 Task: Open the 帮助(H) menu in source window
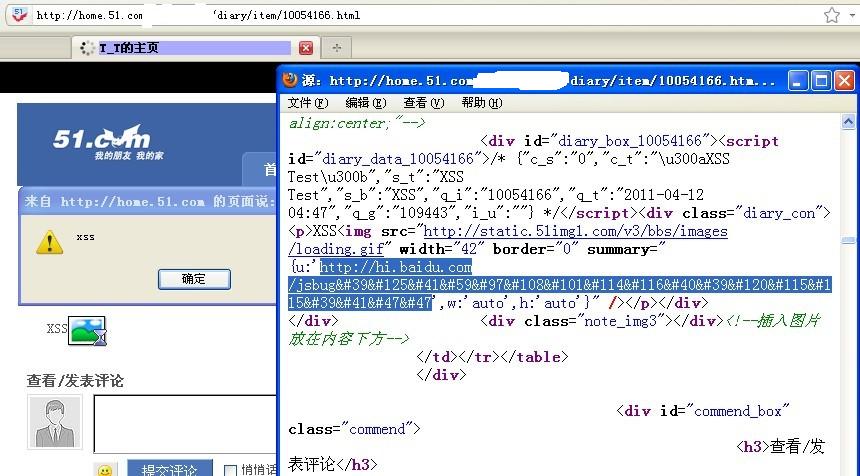482,103
